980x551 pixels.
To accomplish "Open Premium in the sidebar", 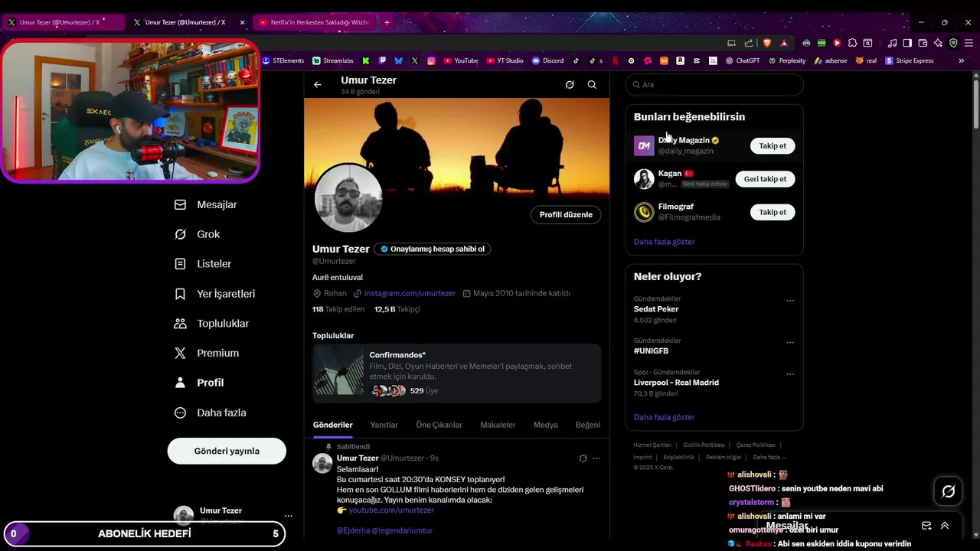I will pyautogui.click(x=207, y=354).
